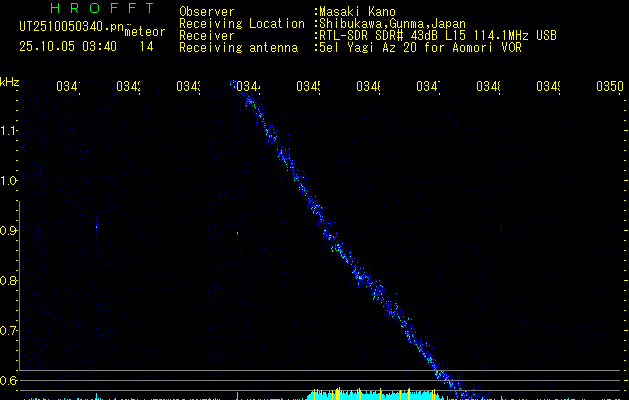Click the 0347 time marker

(428, 87)
